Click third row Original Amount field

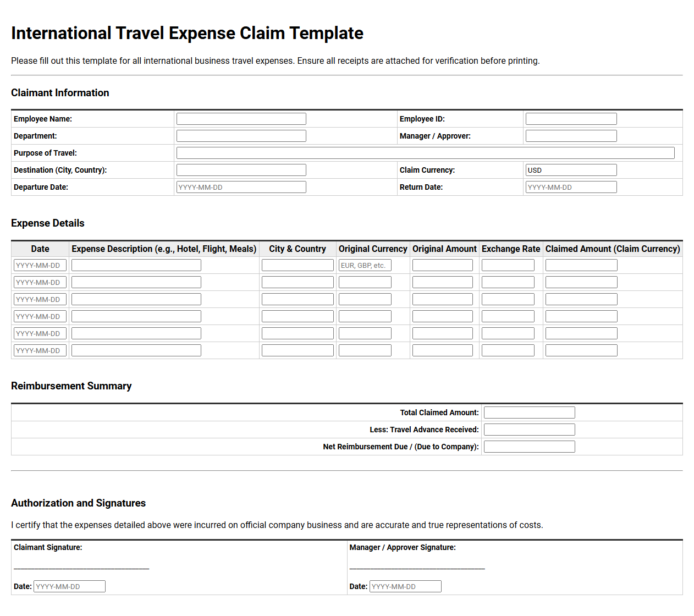(x=442, y=299)
